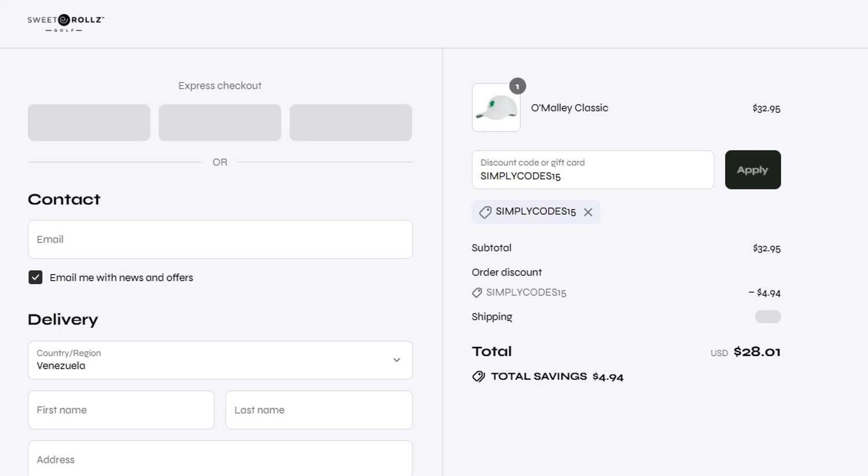Click the Delivery heading
868x476 pixels.
click(63, 320)
